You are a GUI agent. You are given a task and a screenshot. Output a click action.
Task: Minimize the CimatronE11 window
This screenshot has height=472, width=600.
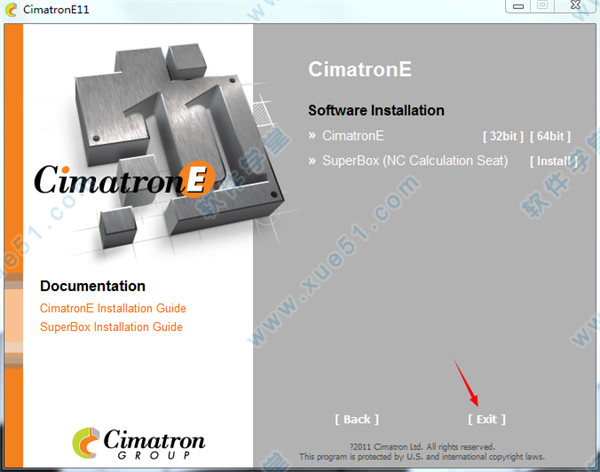click(518, 6)
